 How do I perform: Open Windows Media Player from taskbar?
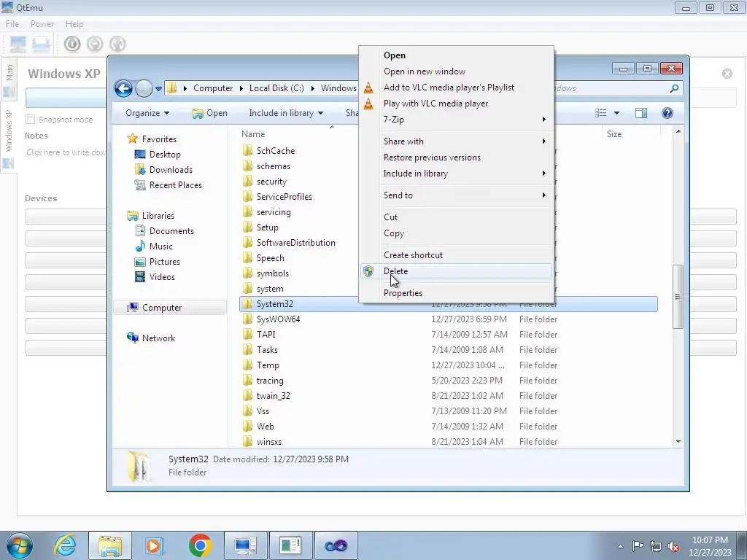[154, 545]
